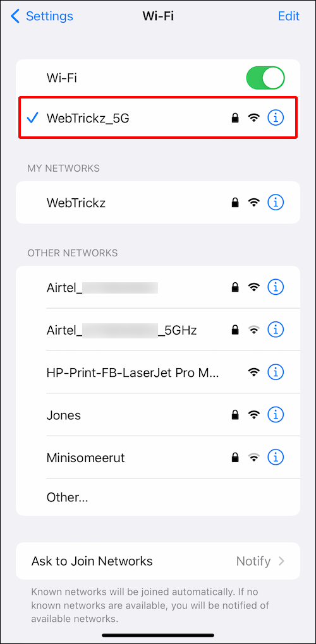Join the WebTrickz saved network
The image size is (316, 644).
point(158,203)
